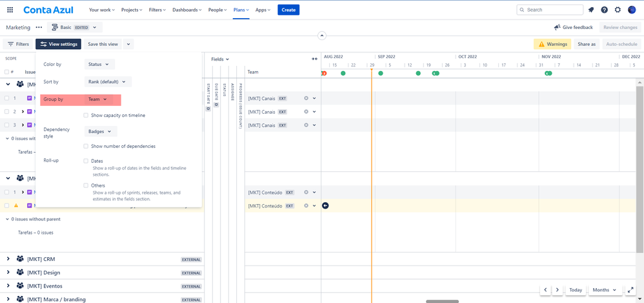Select issue 3 checkbox in first group
The image size is (644, 303).
click(x=6, y=125)
